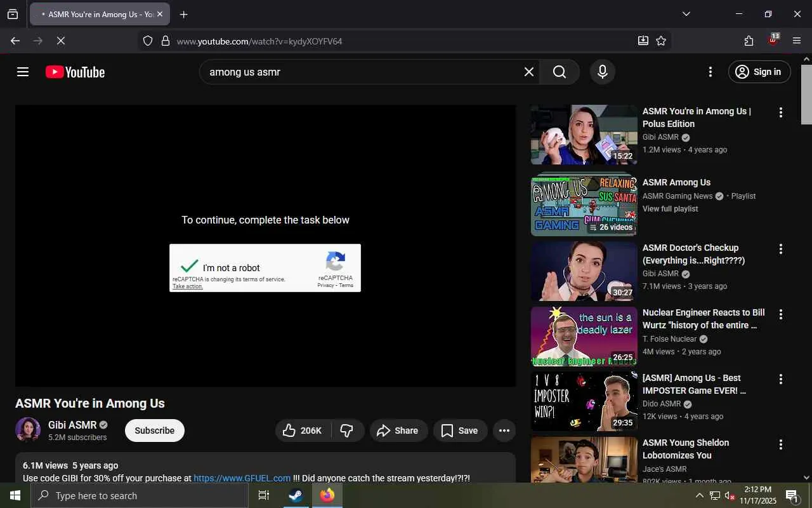The height and width of the screenshot is (508, 812).
Task: Switch to the ASMR You're in Among Us tab
Action: tap(100, 14)
